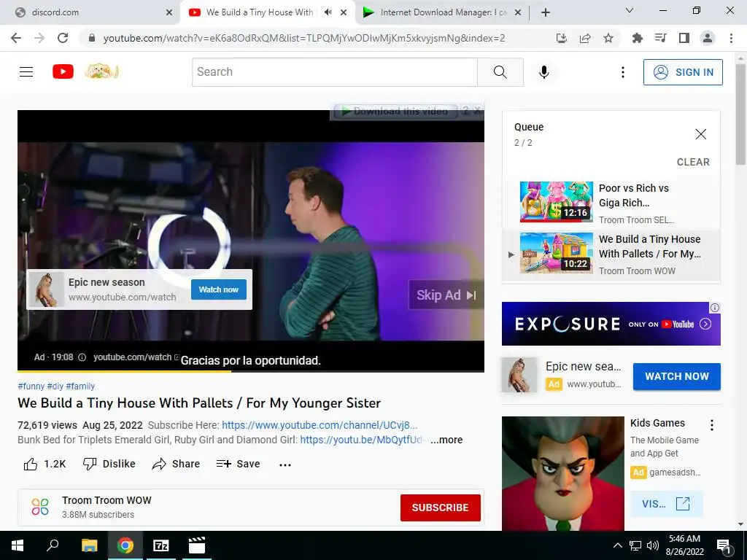747x560 pixels.
Task: Click the video ad progress bar
Action: pos(251,371)
